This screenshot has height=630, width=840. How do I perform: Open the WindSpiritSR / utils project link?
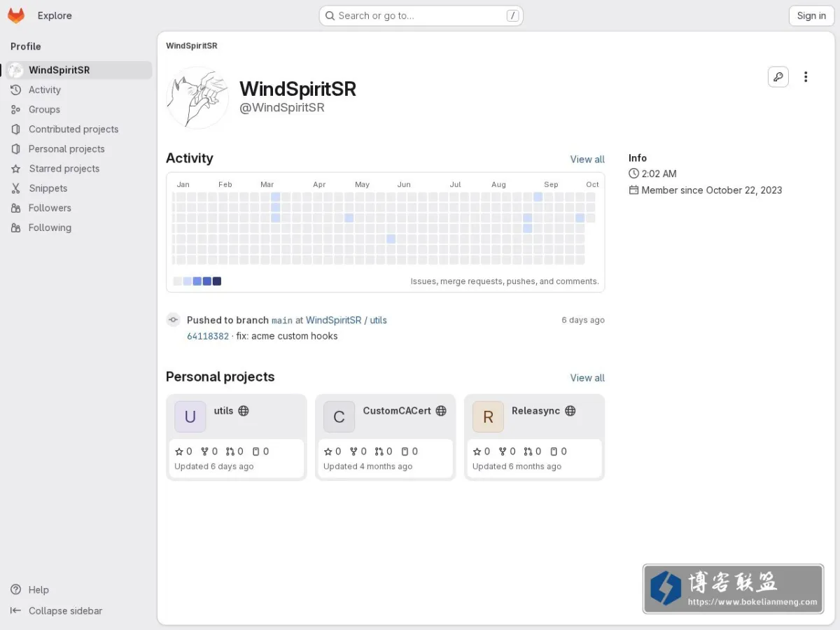pos(346,320)
